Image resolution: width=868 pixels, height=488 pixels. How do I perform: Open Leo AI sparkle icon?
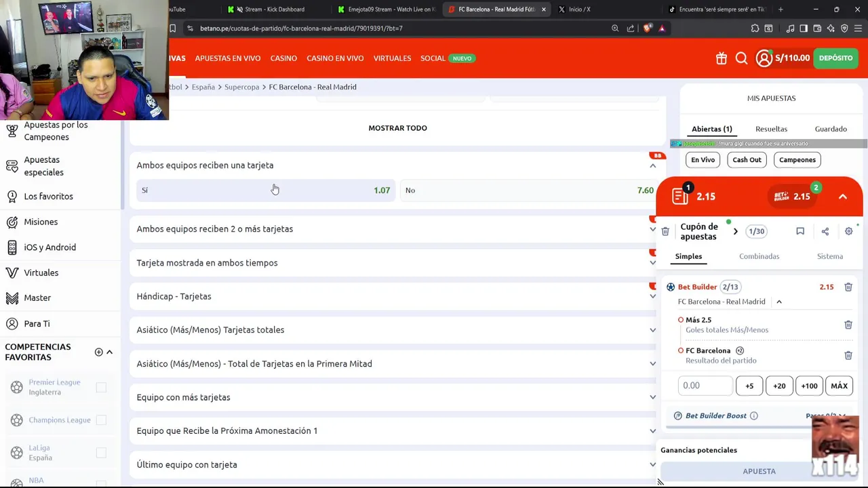coord(831,28)
